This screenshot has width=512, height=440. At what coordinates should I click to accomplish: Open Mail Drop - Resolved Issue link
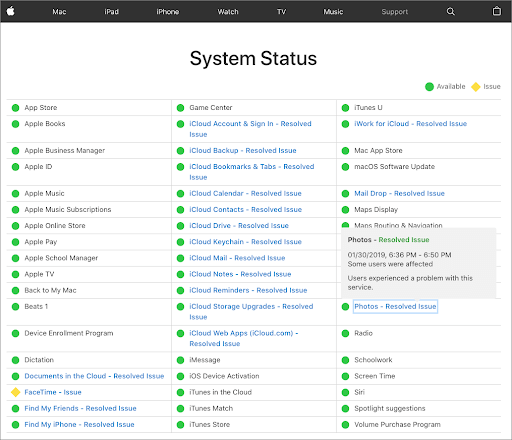pyautogui.click(x=399, y=193)
